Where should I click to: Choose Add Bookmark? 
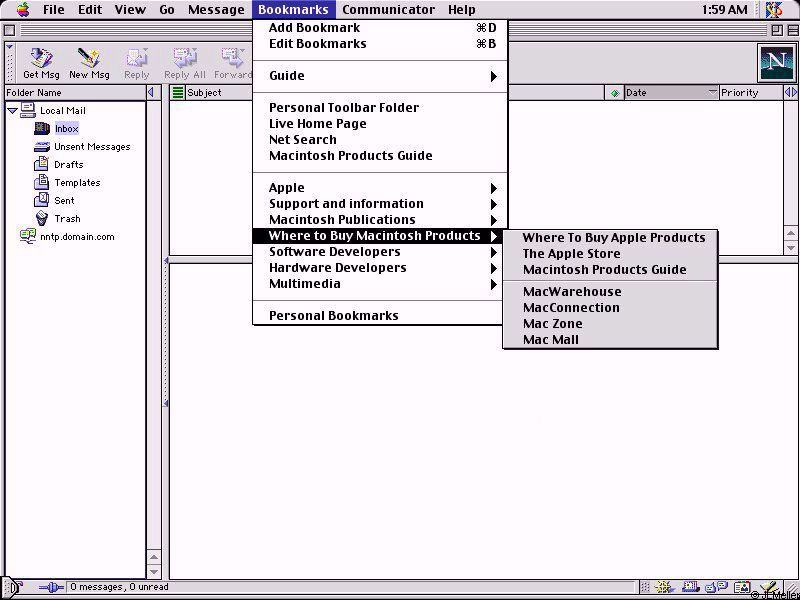click(380, 28)
